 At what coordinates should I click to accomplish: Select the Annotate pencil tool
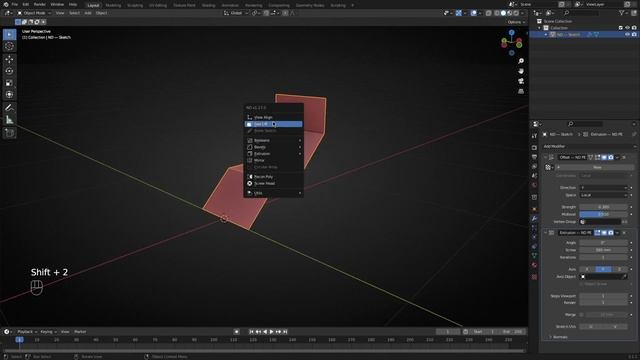[x=9, y=108]
